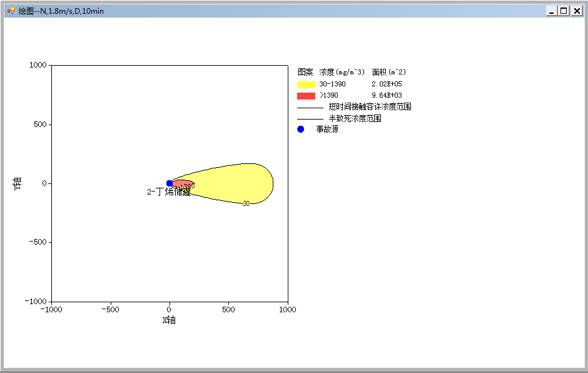This screenshot has height=373, width=588.
Task: Click the blue accident source dot on plot
Action: click(x=170, y=183)
